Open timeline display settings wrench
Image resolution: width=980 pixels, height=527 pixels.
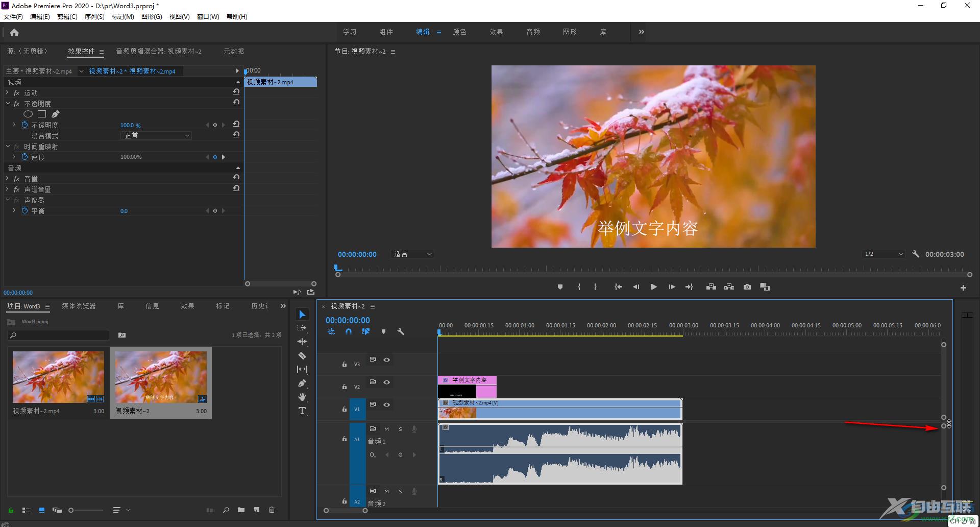tap(401, 331)
